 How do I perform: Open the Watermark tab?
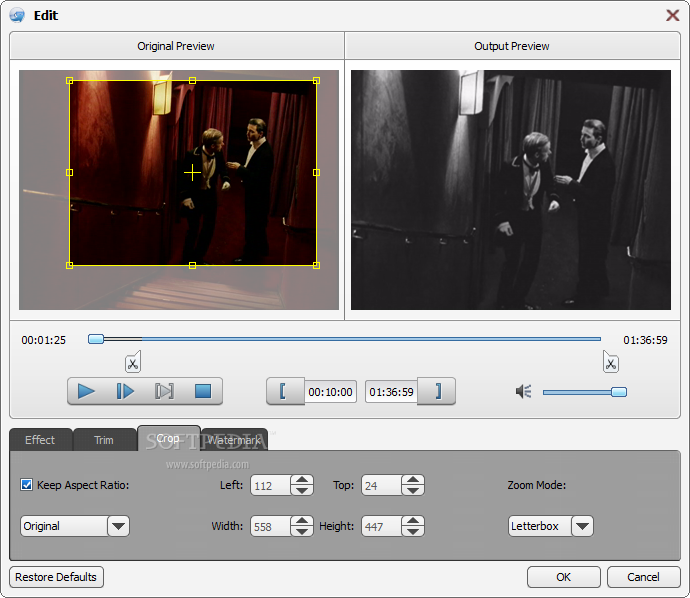point(235,440)
